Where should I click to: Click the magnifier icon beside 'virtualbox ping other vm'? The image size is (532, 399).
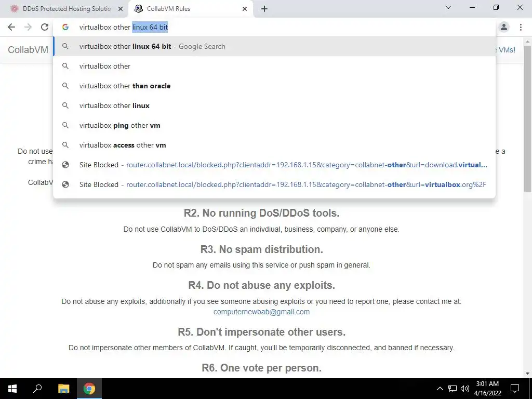click(65, 125)
